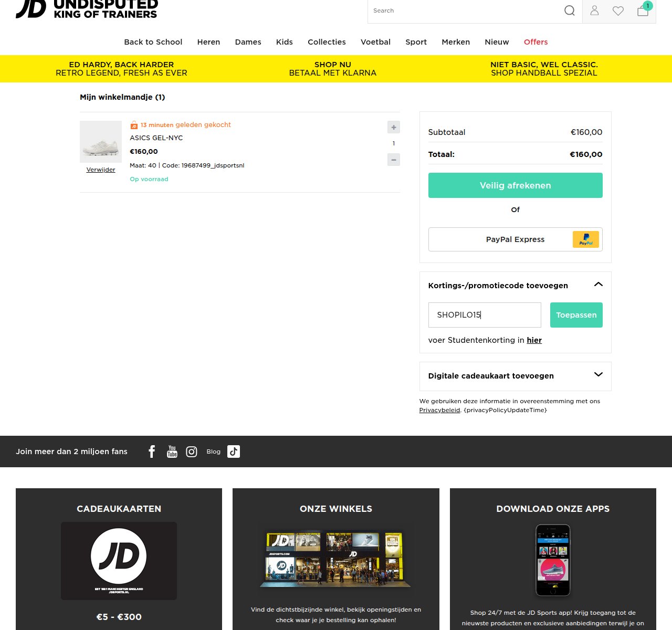Open the Blog link

pos(214,451)
